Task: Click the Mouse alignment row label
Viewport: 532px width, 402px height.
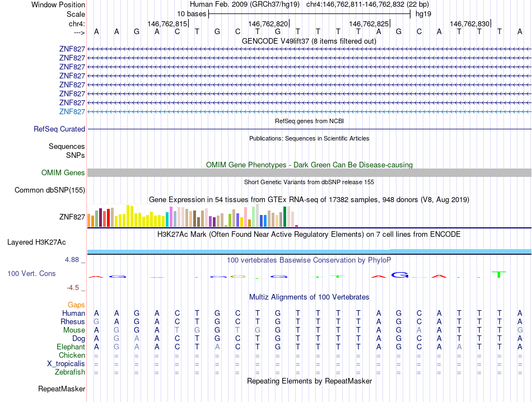Action: (74, 330)
